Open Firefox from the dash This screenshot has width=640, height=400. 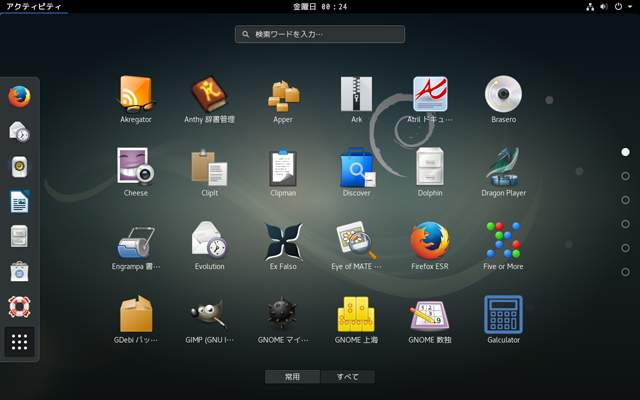(x=19, y=97)
